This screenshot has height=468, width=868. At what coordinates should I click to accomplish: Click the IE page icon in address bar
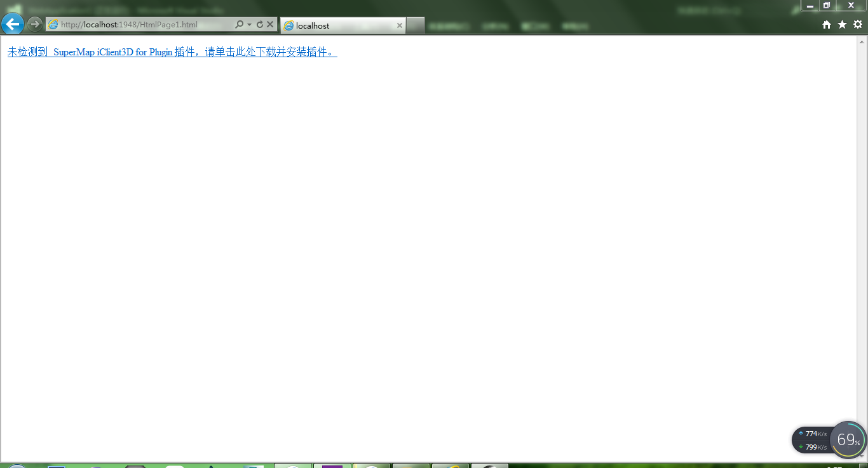[x=53, y=25]
